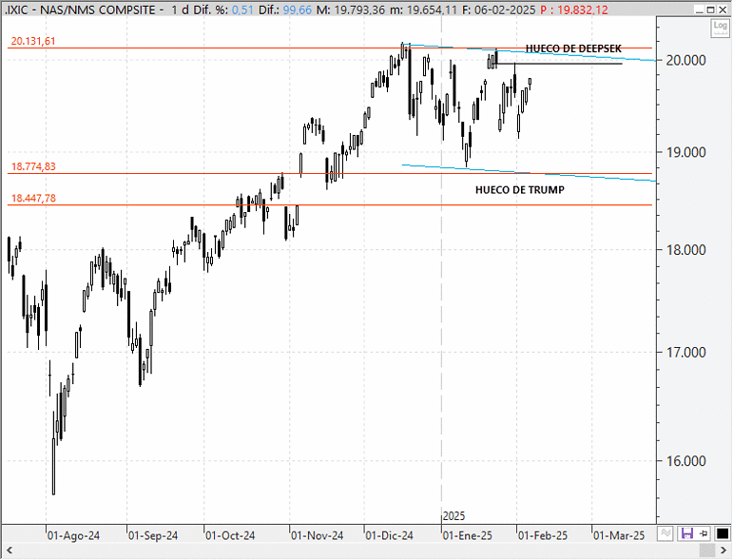Click the HUECO DE DEEPSEK annotation
This screenshot has width=733, height=560.
[x=573, y=48]
